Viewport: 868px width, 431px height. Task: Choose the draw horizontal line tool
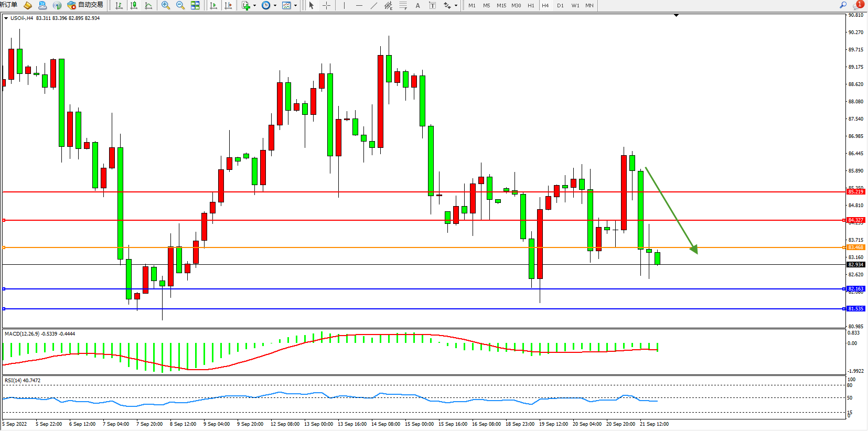coord(359,5)
